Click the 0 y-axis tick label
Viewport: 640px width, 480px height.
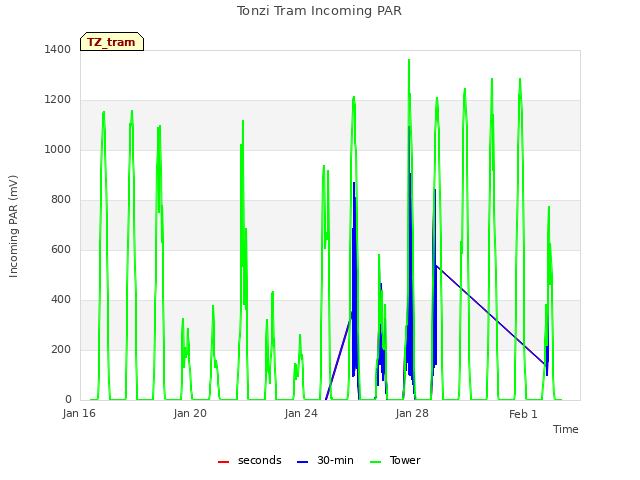(68, 399)
